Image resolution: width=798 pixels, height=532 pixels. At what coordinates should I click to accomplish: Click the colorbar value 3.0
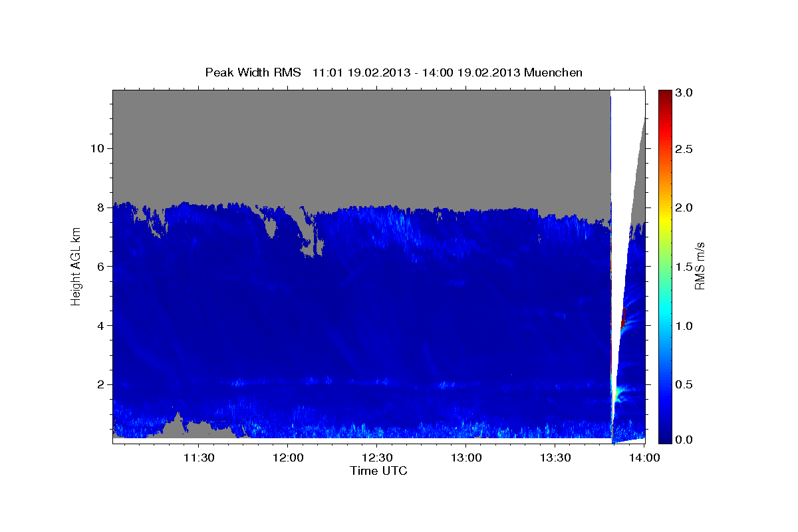click(685, 93)
